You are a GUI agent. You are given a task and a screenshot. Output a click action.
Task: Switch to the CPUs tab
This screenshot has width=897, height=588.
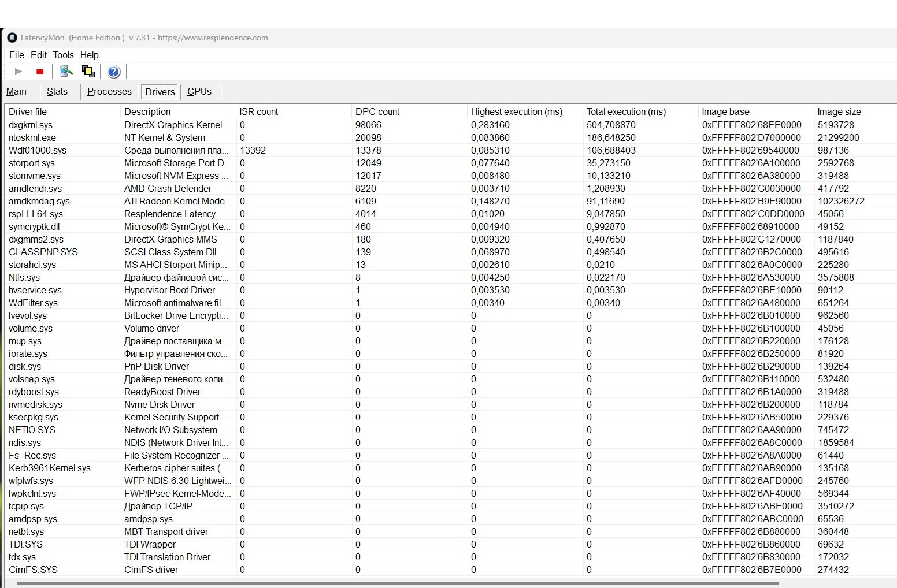pos(199,91)
